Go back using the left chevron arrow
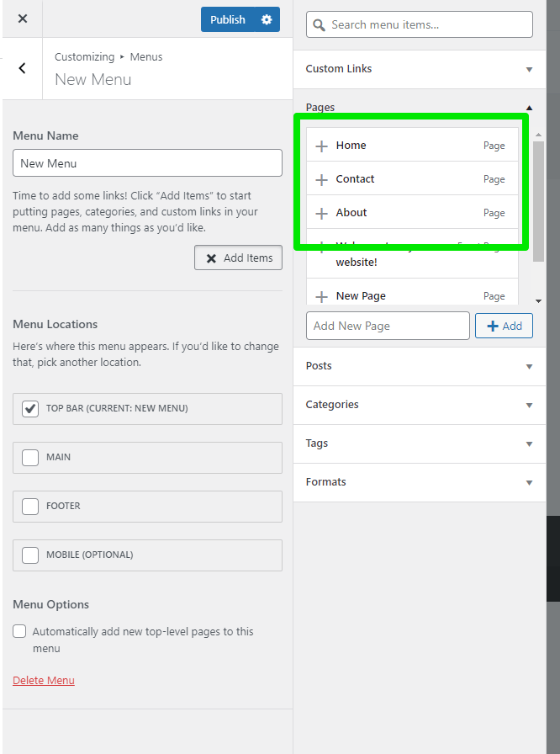This screenshot has width=560, height=754. (23, 68)
